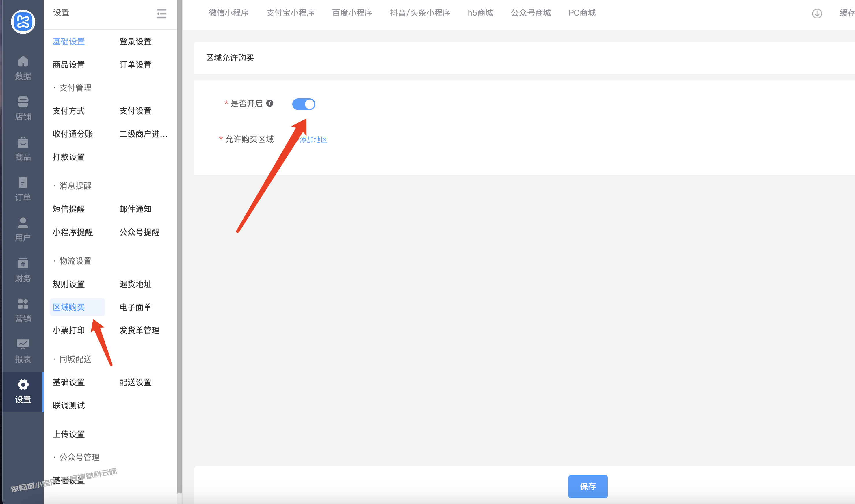The width and height of the screenshot is (855, 504).
Task: Open 基础设置 at top of menu
Action: [69, 42]
